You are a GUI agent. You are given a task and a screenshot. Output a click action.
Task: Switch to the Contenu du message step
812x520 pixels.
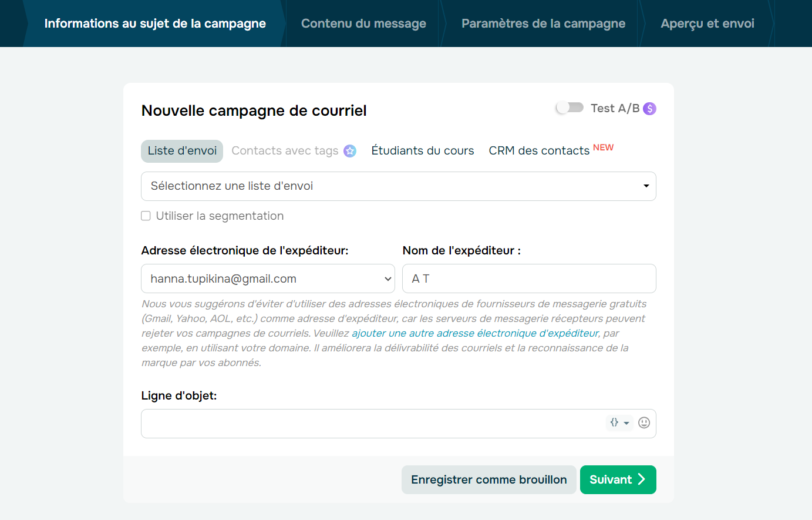363,24
